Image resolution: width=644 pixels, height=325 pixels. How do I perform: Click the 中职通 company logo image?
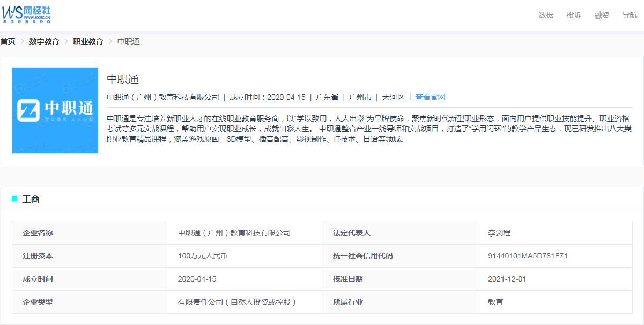click(55, 110)
